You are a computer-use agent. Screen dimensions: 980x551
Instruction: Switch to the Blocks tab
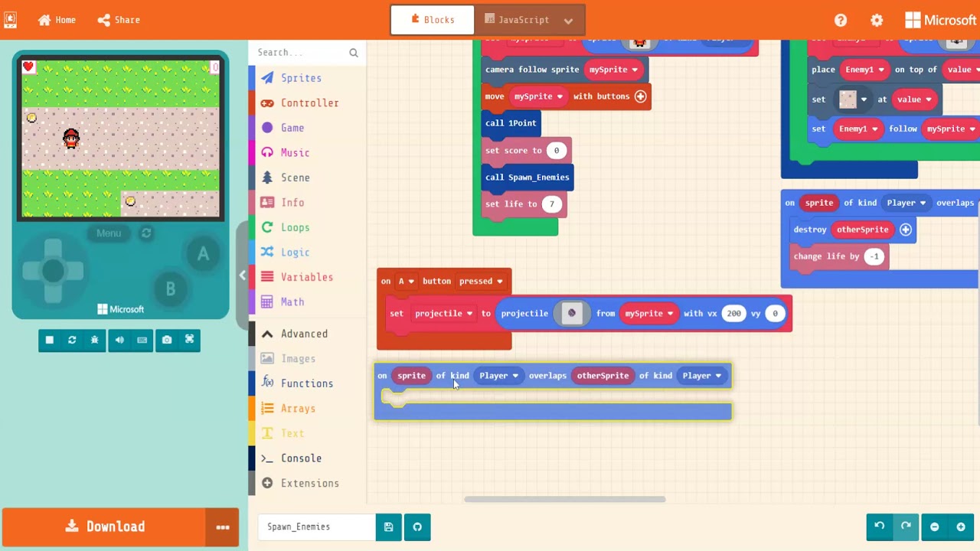click(x=433, y=20)
